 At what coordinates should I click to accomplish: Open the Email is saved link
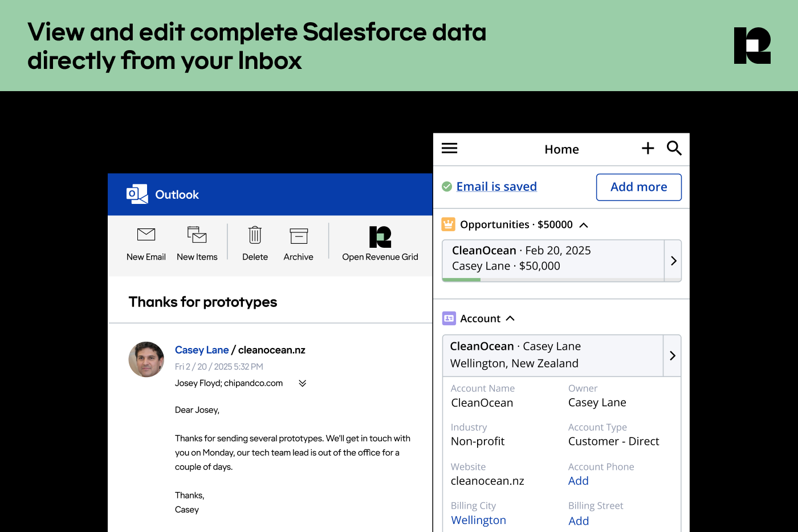click(x=496, y=187)
